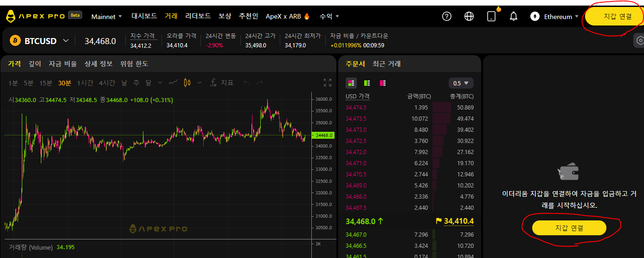Click the chart redo arrow
Viewport: 644px width, 258px height.
coord(260,83)
